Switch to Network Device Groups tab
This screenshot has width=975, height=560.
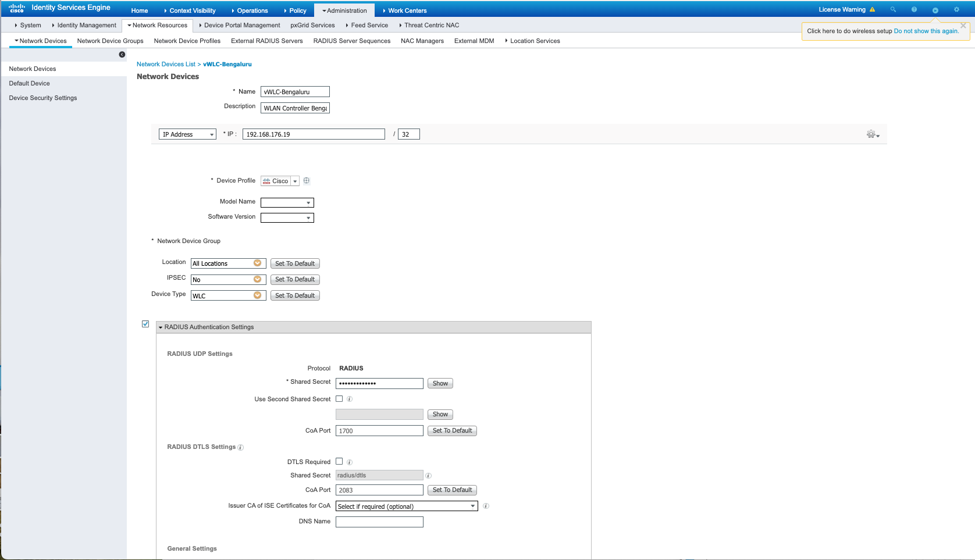point(110,41)
